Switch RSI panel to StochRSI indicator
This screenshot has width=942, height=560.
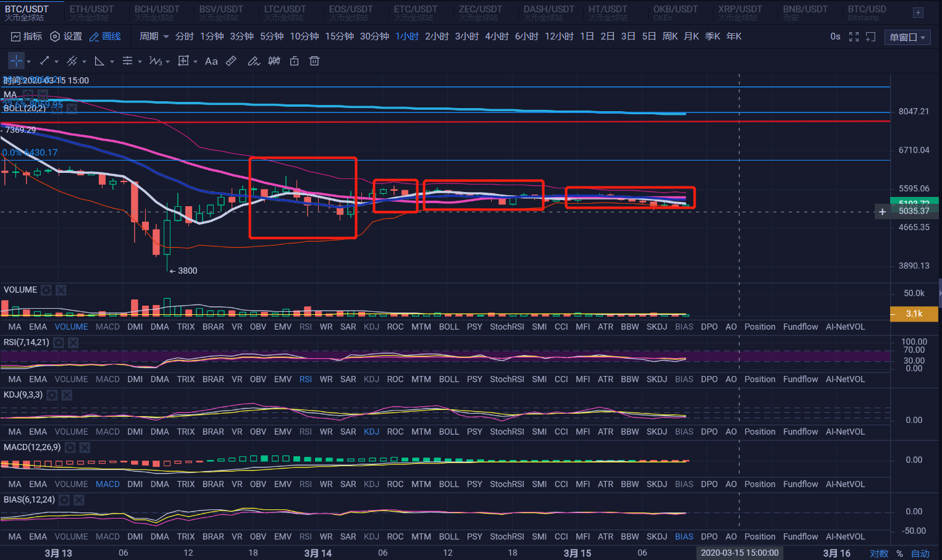507,379
